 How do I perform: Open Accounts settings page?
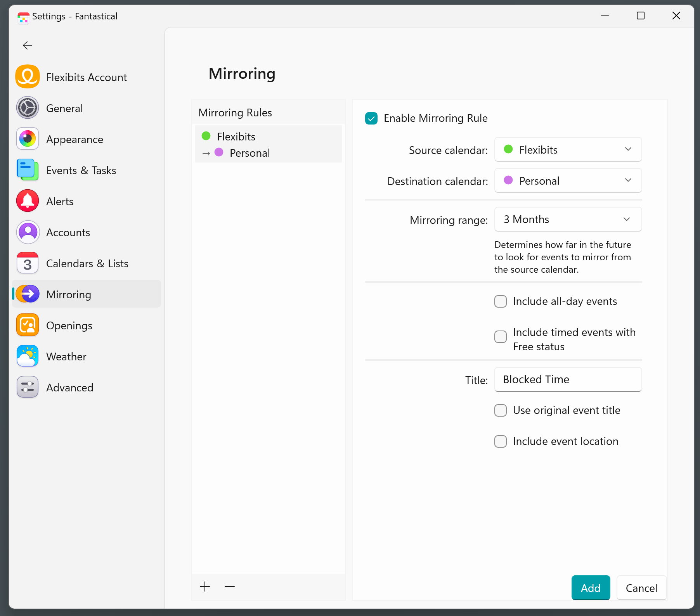coord(87,232)
